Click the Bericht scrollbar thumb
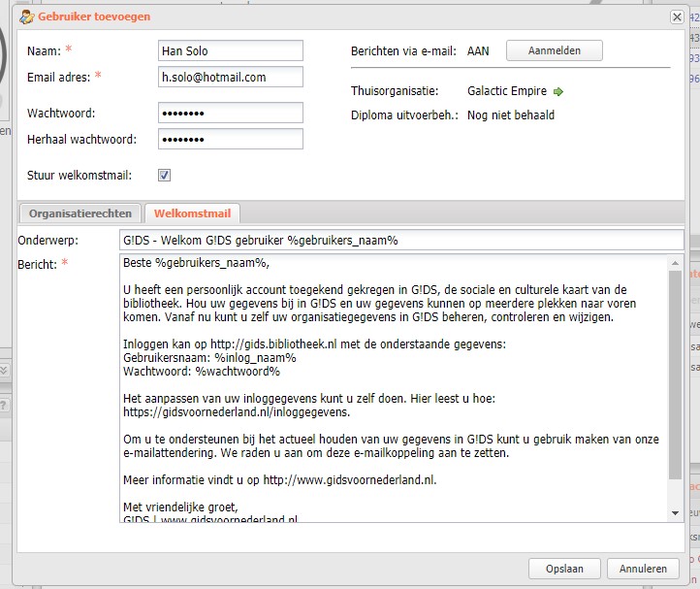Viewport: 700px width, 589px height. coord(675,375)
